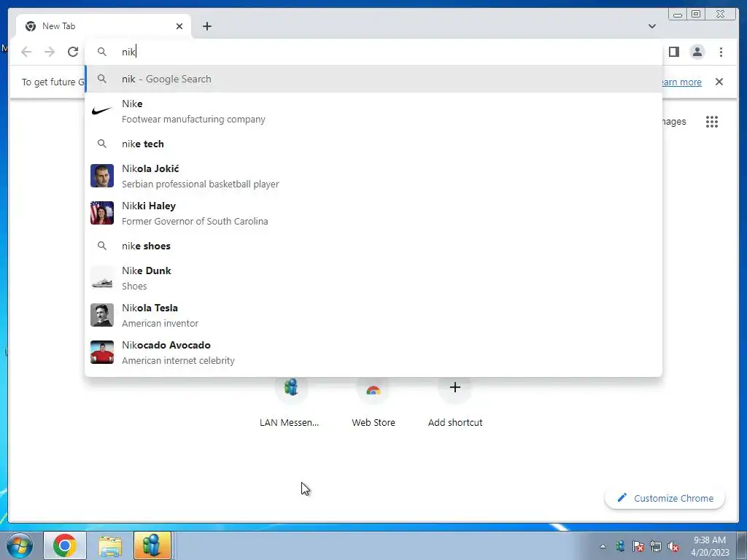Pick the 'nike shoes' suggestion
This screenshot has width=747, height=560.
373,246
